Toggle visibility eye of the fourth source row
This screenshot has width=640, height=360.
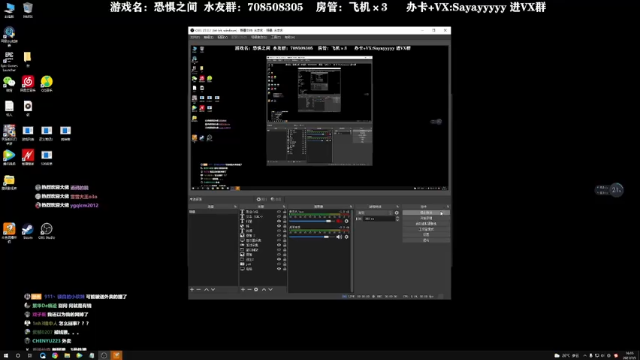[x=279, y=226]
